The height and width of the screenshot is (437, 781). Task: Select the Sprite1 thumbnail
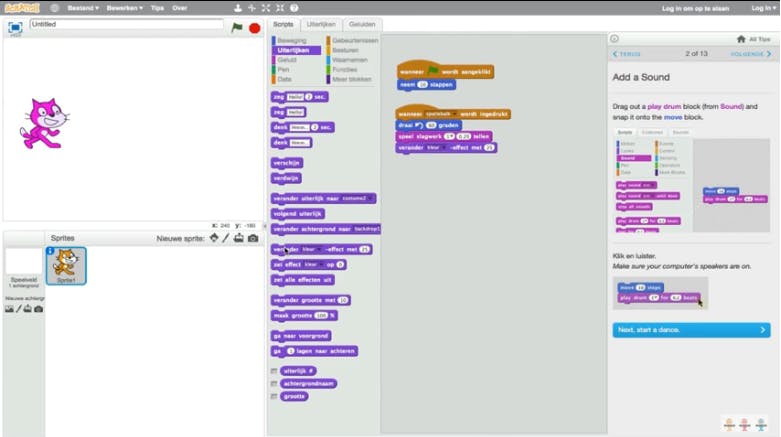[66, 266]
